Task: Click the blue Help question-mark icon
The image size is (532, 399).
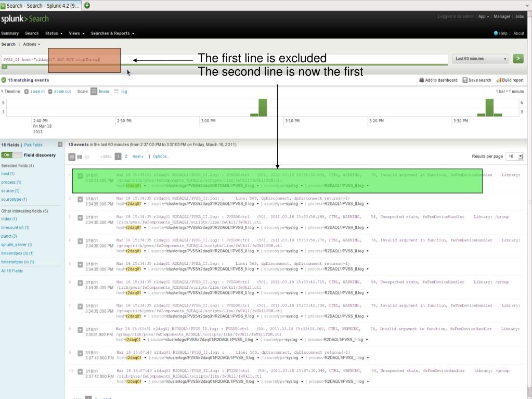Action: click(x=496, y=33)
